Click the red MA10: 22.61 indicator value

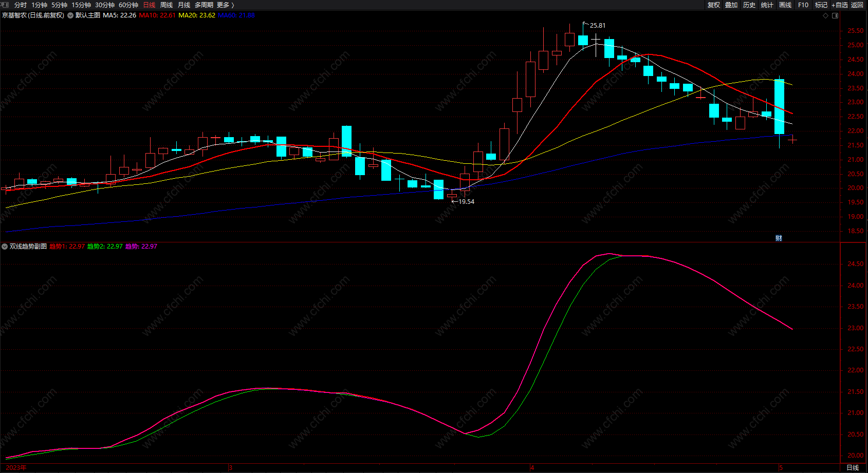[157, 15]
